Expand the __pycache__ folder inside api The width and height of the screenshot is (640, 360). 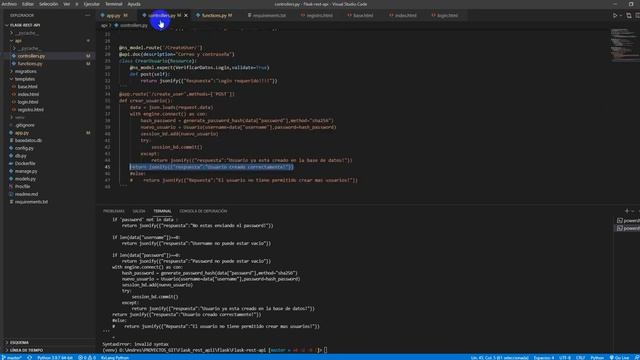29,49
